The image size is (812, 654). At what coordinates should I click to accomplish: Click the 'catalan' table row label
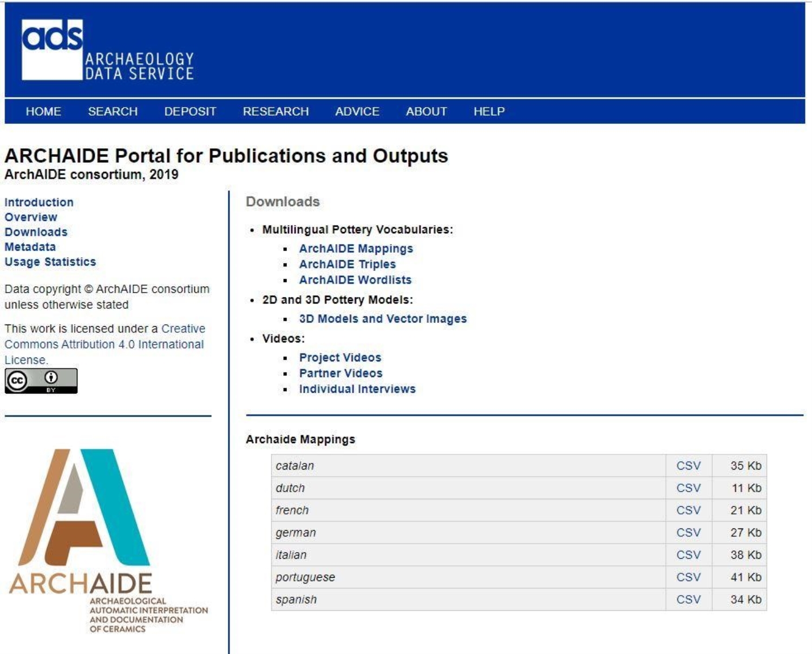(294, 466)
